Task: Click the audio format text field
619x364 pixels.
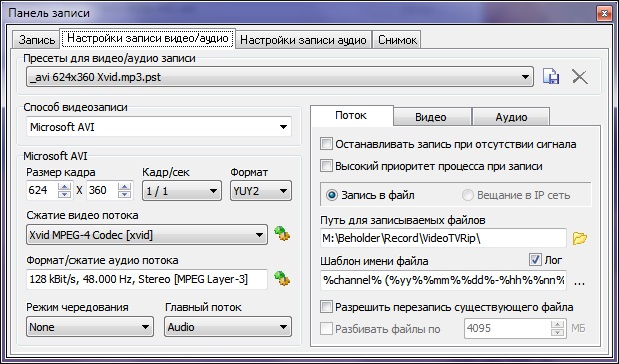Action: [x=146, y=279]
